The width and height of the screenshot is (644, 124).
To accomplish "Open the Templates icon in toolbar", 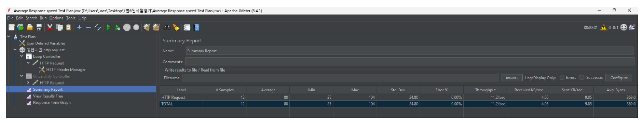I will coord(20,27).
